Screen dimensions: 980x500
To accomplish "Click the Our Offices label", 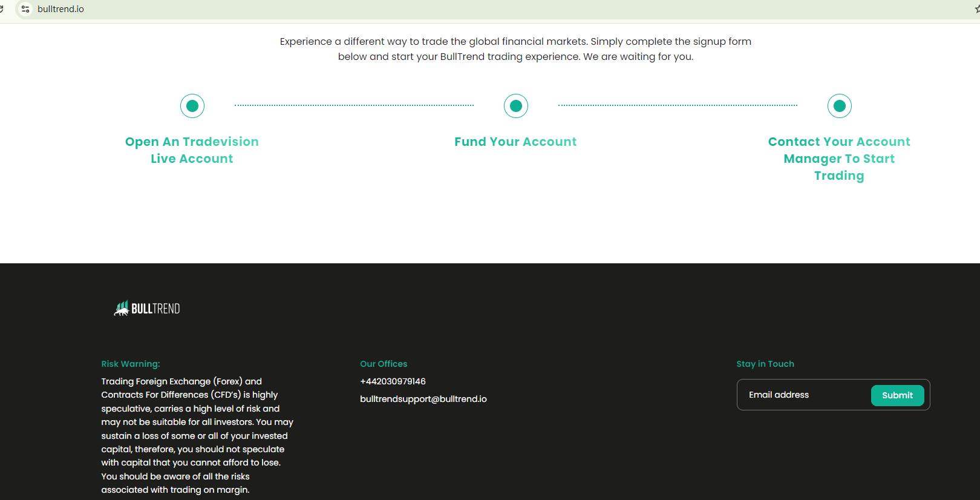I will point(384,364).
